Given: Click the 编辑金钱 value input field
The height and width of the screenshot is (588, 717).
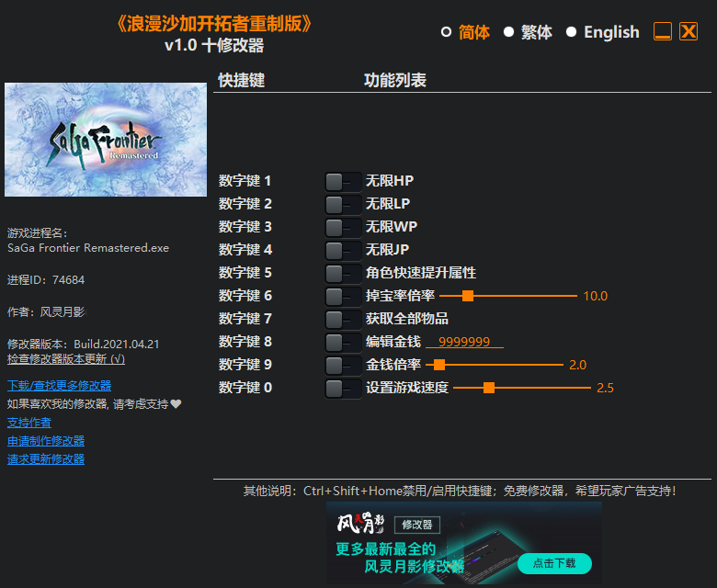Looking at the screenshot, I should [464, 343].
